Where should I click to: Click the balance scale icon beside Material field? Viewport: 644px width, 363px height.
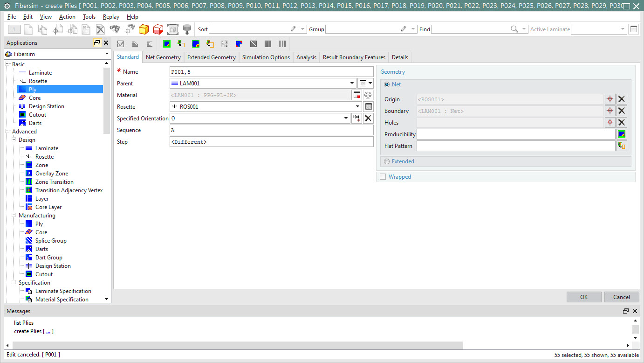point(368,94)
